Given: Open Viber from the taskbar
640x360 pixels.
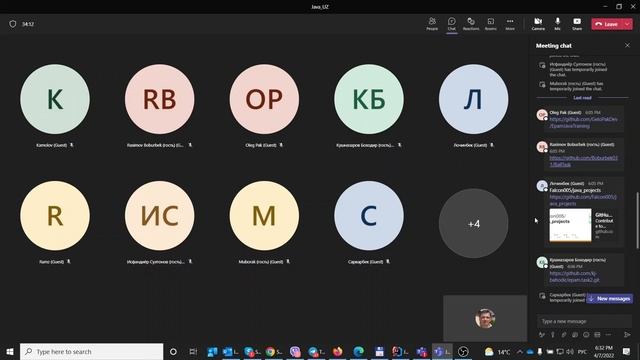Looking at the screenshot, I should tap(295, 351).
